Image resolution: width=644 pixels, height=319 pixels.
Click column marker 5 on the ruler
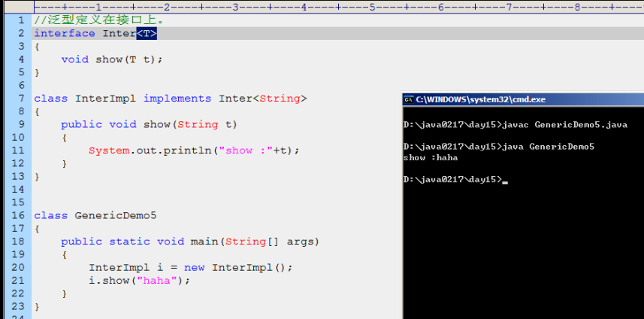pyautogui.click(x=372, y=7)
